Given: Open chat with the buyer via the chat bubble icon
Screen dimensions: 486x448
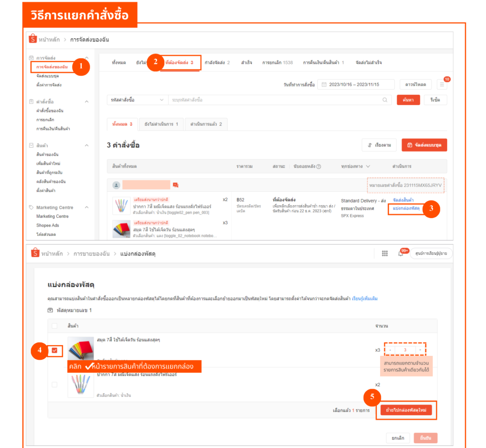Looking at the screenshot, I should (x=175, y=185).
